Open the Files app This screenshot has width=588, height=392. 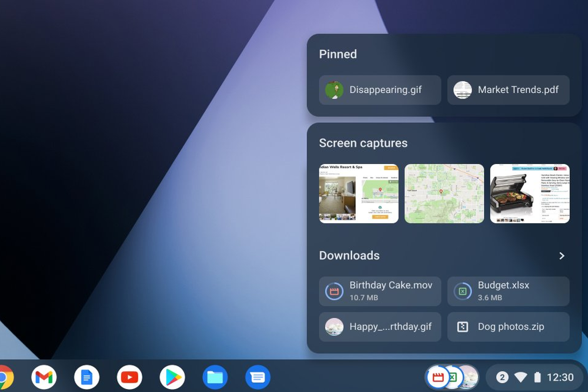[x=215, y=377]
